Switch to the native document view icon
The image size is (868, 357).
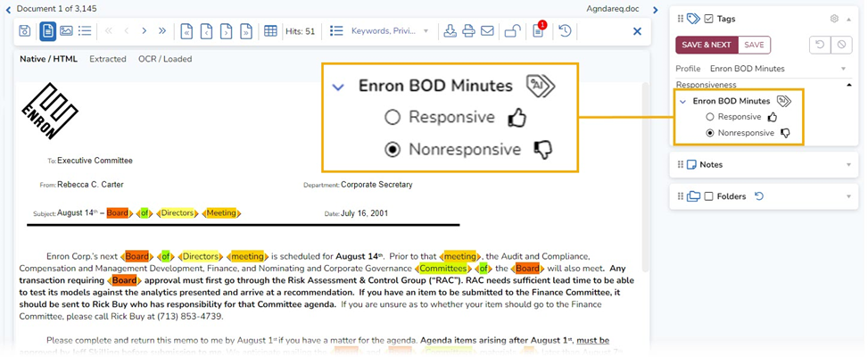coord(47,31)
